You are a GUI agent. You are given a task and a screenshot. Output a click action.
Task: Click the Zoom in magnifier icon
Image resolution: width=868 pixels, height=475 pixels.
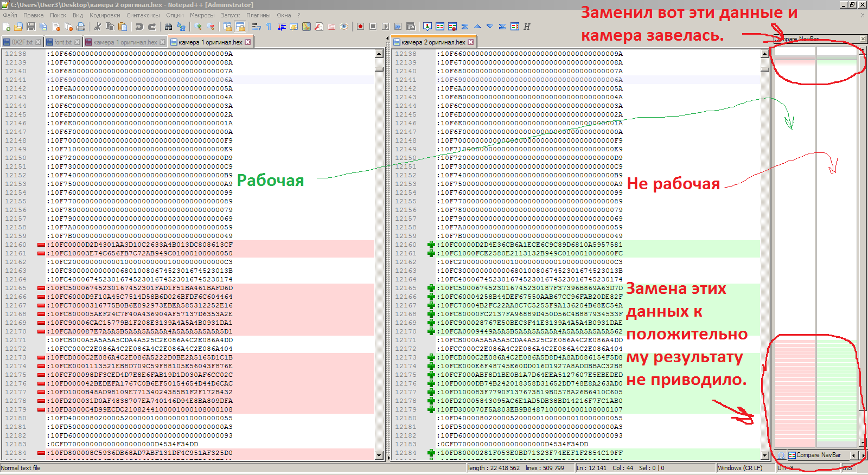click(198, 27)
